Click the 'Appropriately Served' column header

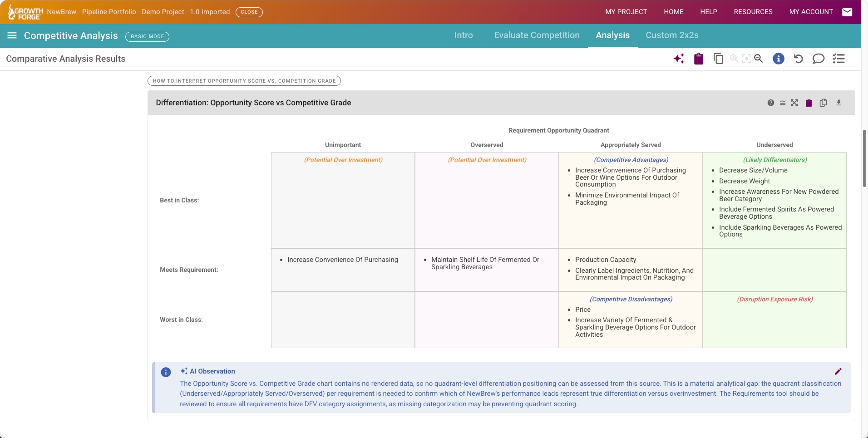click(631, 145)
